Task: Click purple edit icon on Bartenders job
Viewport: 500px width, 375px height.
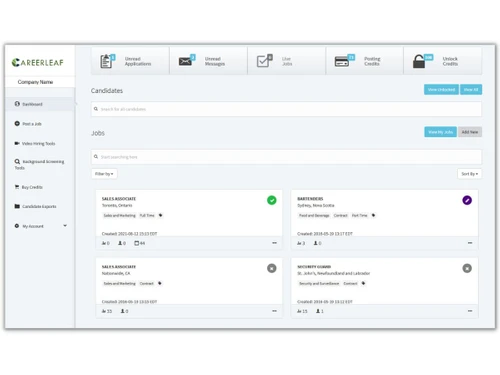Action: (467, 200)
